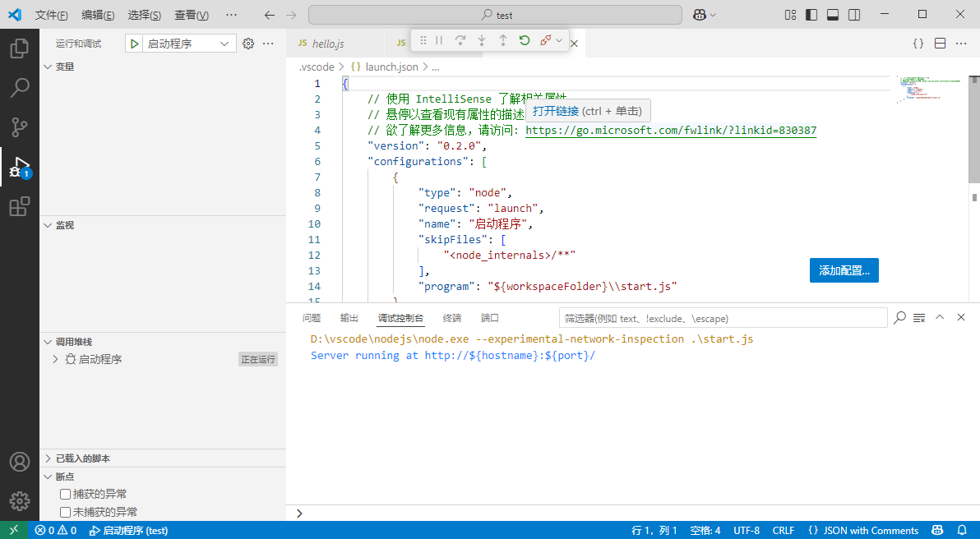Step into in debug toolbar
The image size is (980, 539).
pos(482,40)
